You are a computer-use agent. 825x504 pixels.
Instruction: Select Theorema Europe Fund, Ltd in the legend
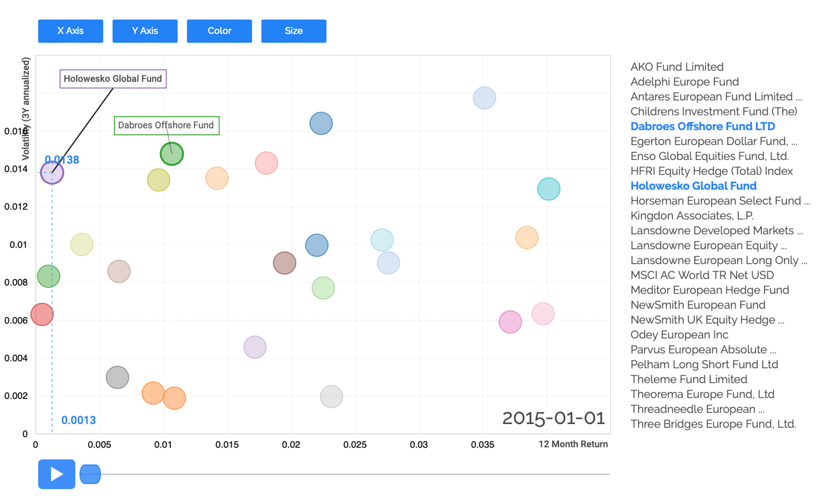pyautogui.click(x=702, y=394)
